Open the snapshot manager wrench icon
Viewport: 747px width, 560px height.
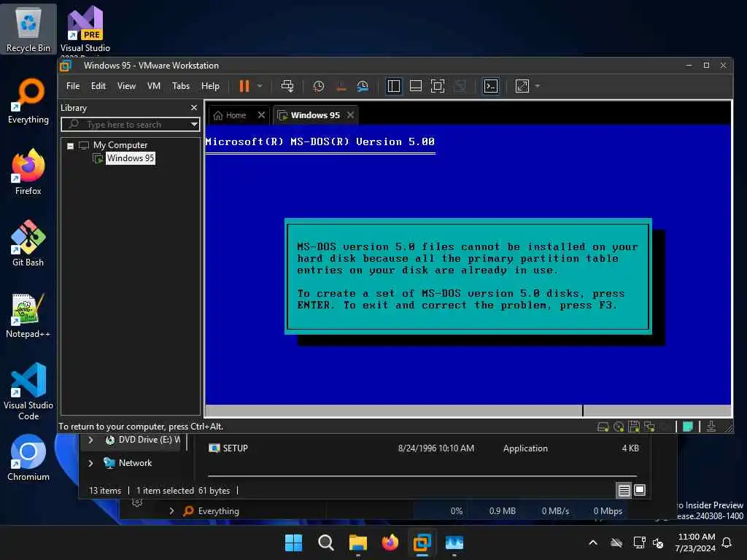(x=363, y=86)
